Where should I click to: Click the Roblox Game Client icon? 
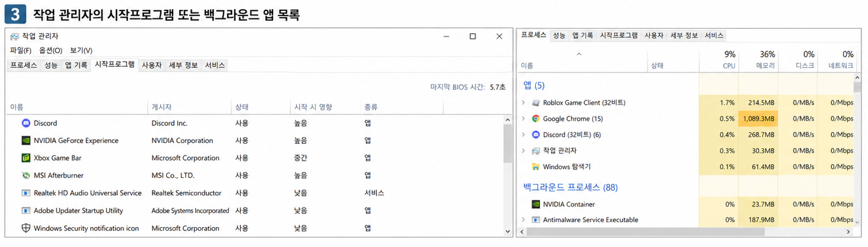[x=536, y=103]
